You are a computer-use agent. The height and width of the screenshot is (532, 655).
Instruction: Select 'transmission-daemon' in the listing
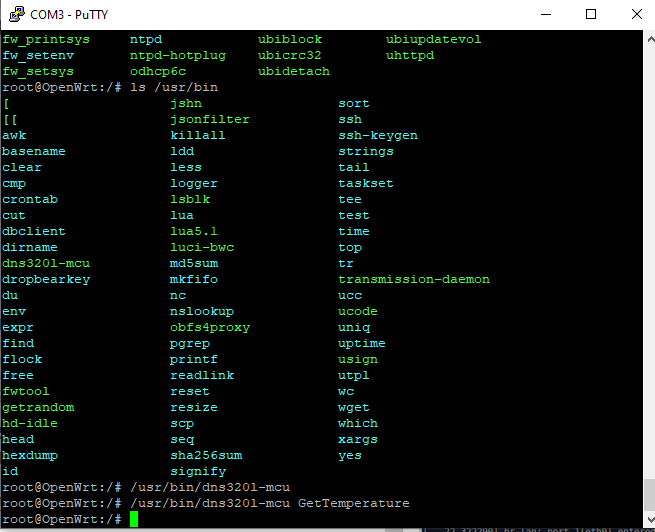tap(414, 279)
